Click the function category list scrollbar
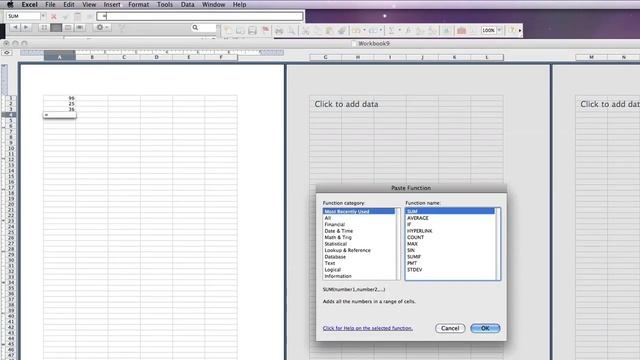The image size is (640, 360). (398, 244)
